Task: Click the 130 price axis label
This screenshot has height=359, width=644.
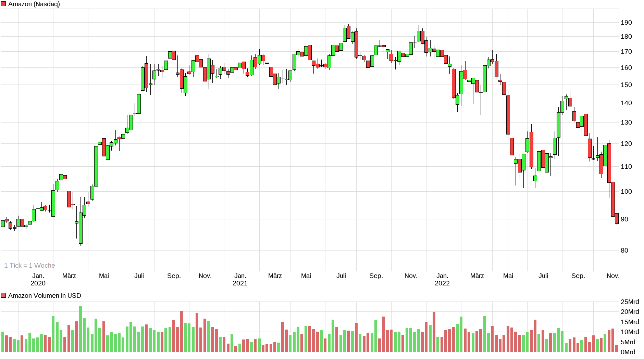Action: (626, 123)
